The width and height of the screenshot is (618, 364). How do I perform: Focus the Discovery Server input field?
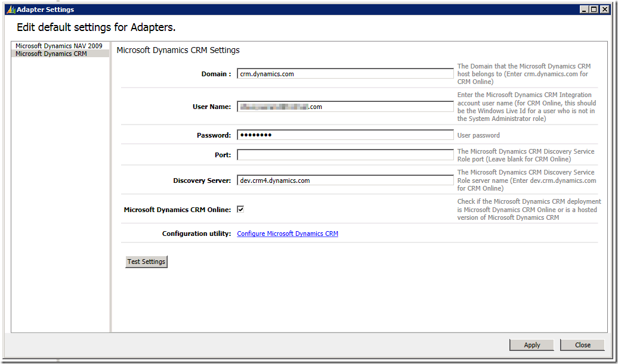pyautogui.click(x=345, y=181)
